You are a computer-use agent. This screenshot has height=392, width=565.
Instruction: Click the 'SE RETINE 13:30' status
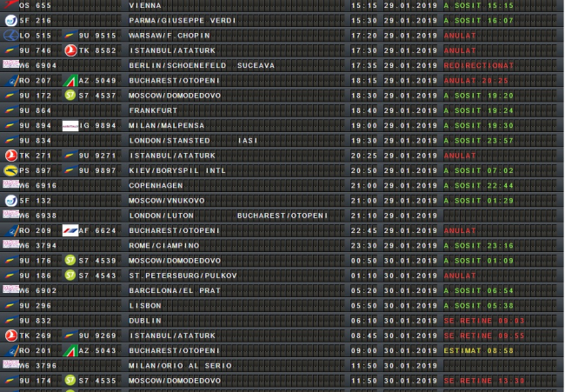coord(484,381)
